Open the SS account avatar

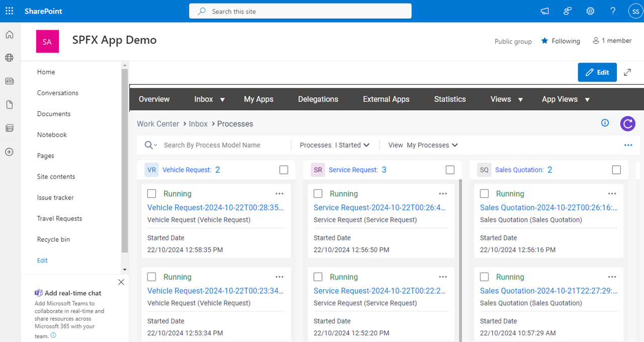pos(635,11)
